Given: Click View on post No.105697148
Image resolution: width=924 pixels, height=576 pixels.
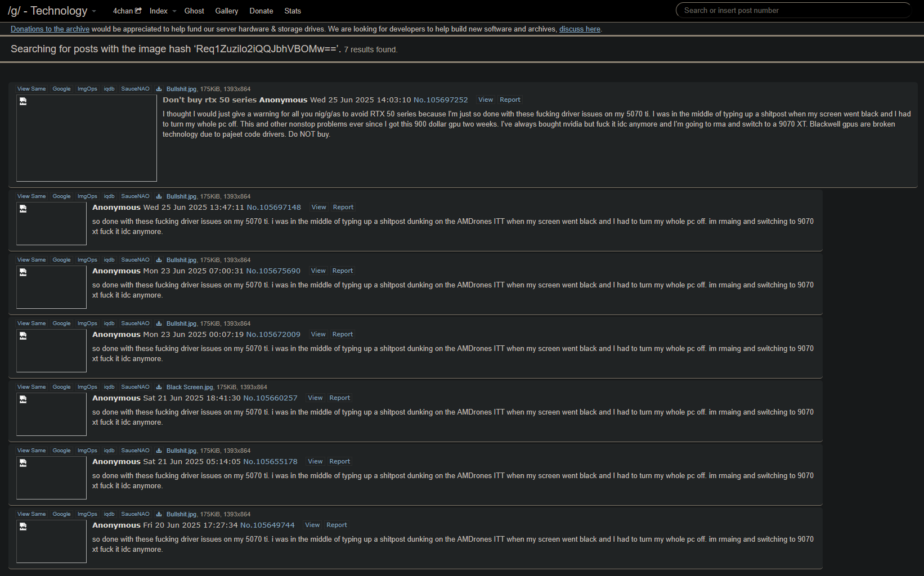Looking at the screenshot, I should coord(319,207).
